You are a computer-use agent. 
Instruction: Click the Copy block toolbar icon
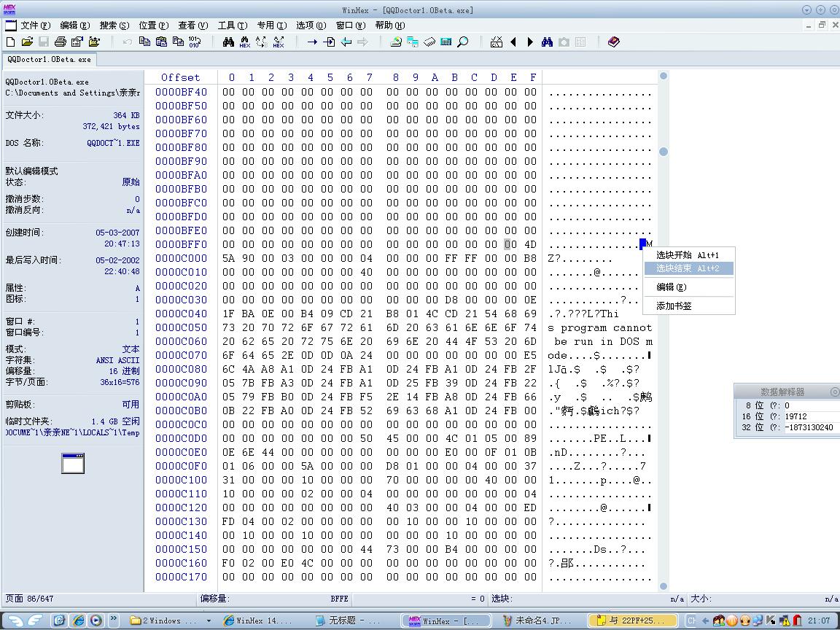pos(144,42)
